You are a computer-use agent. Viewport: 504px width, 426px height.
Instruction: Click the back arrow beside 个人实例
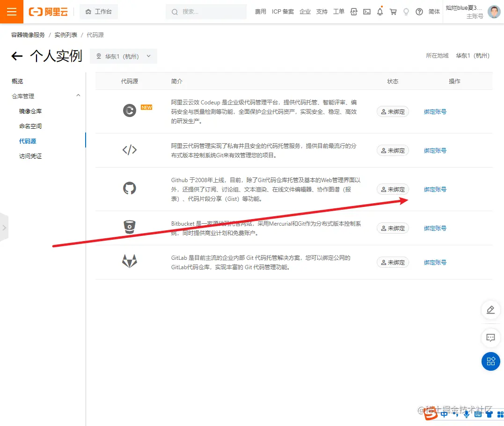coord(17,56)
